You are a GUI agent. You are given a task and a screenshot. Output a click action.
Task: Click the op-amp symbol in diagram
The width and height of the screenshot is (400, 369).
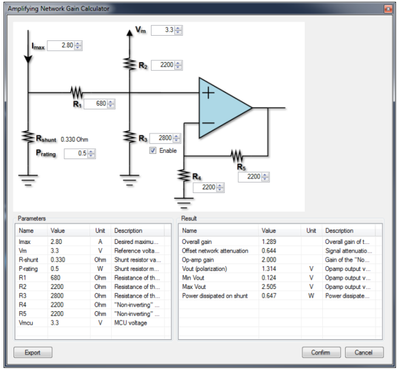(224, 108)
